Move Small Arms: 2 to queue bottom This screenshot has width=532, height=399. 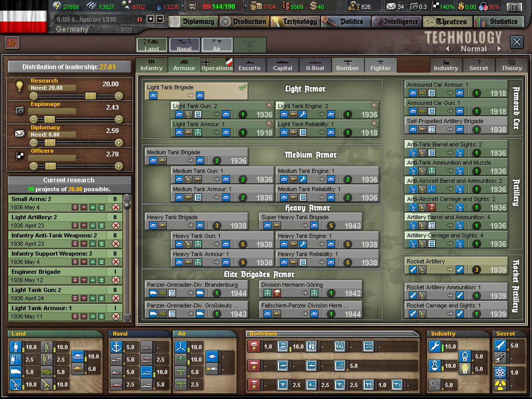tap(75, 208)
